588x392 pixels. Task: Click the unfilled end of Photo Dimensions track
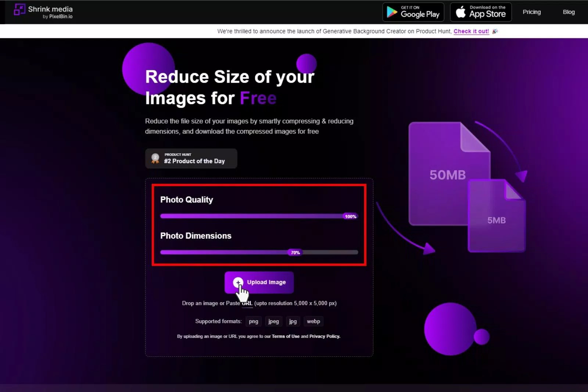(x=330, y=252)
